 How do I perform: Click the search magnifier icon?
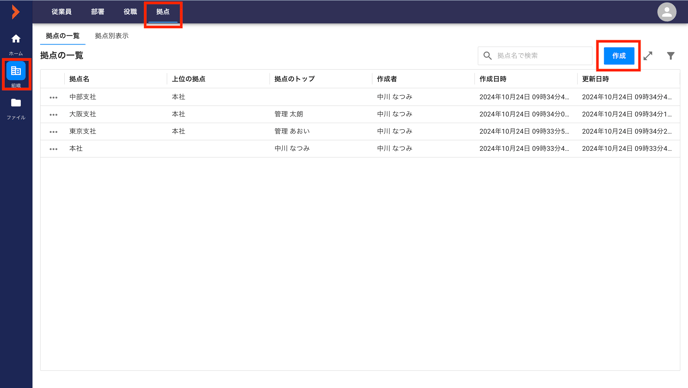tap(487, 56)
